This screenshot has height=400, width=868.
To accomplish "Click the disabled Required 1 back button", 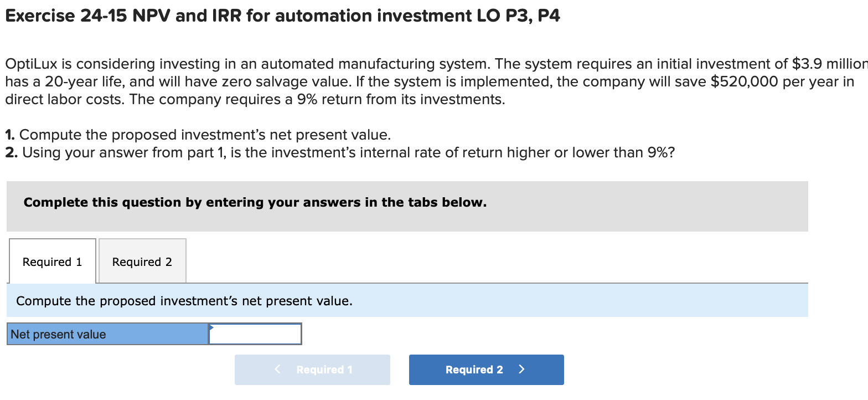I will [312, 370].
